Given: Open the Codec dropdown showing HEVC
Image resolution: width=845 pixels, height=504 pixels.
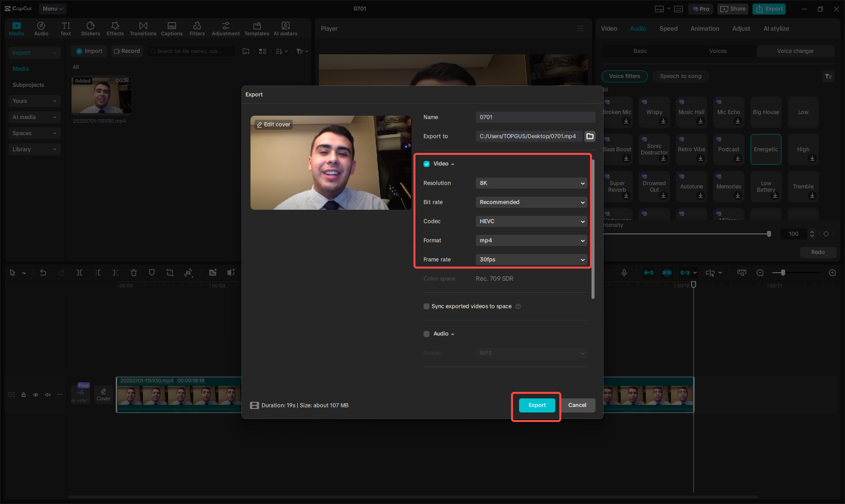Looking at the screenshot, I should pos(531,221).
